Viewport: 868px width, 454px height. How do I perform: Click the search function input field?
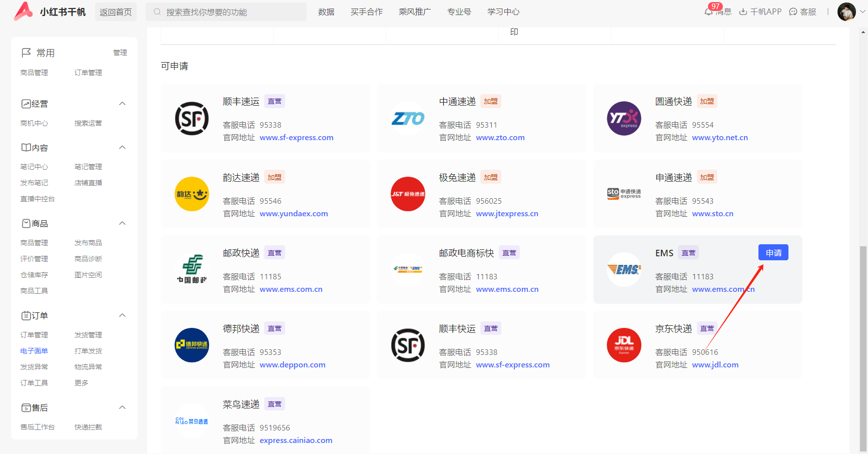[226, 12]
